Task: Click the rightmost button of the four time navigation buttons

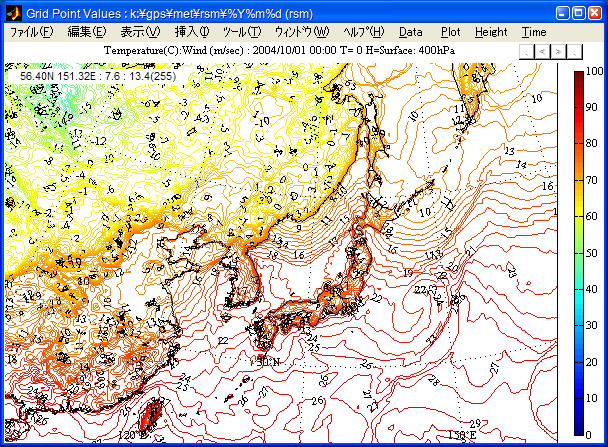Action: (576, 50)
